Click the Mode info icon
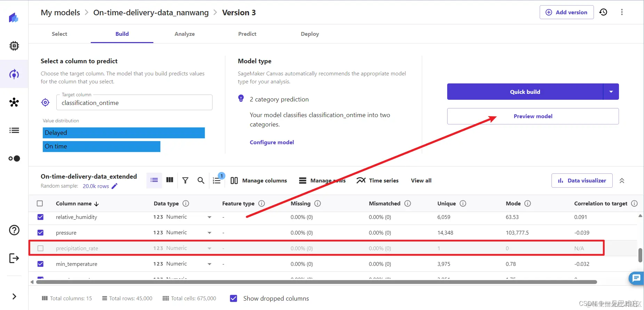This screenshot has height=310, width=644. [x=528, y=203]
